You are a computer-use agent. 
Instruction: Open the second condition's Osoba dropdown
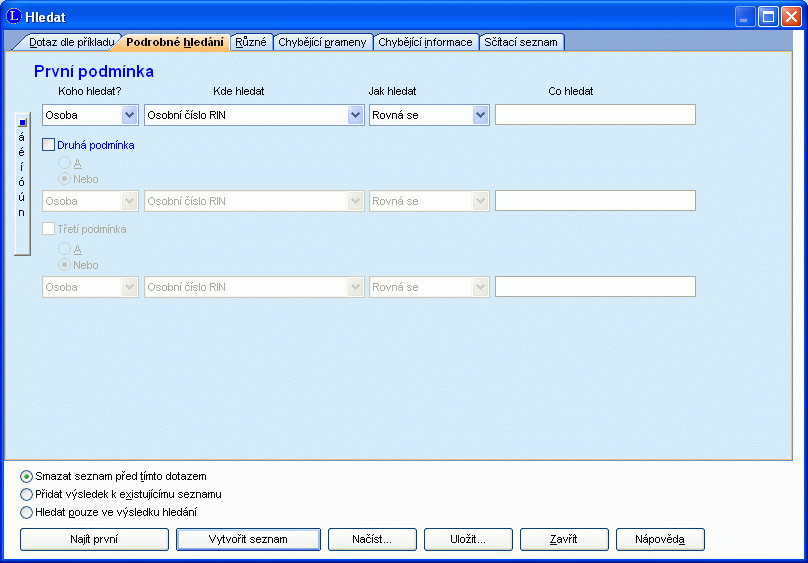90,201
